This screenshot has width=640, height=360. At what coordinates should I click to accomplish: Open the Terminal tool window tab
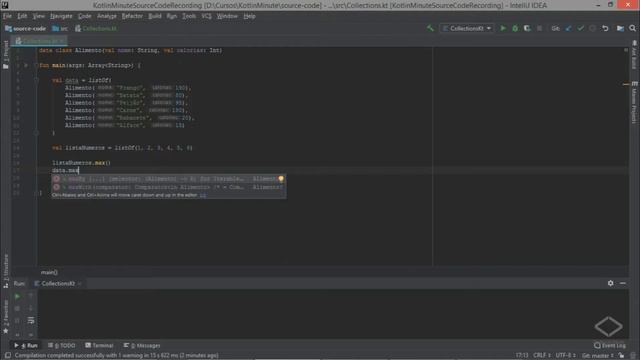click(99, 346)
